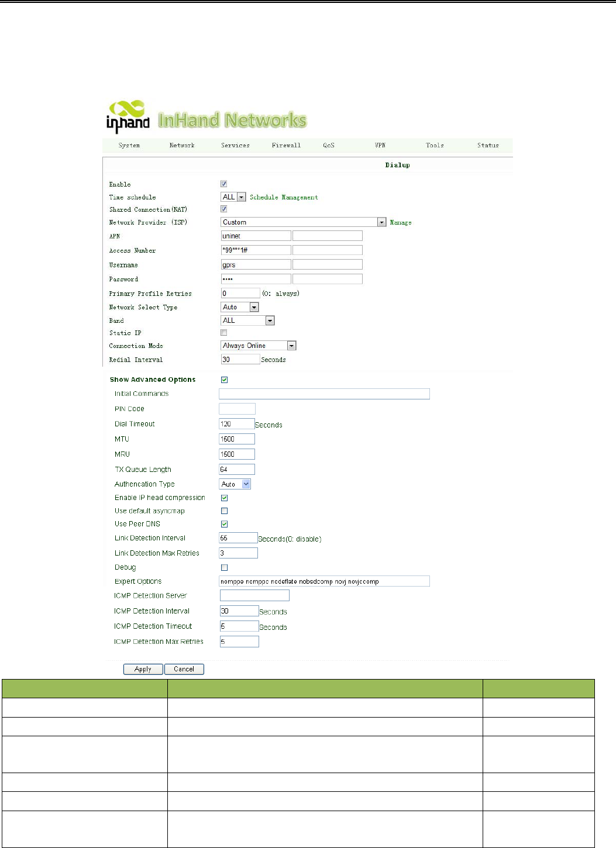Open Network Provider (ISP) dropdown
The width and height of the screenshot is (616, 848).
304,222
